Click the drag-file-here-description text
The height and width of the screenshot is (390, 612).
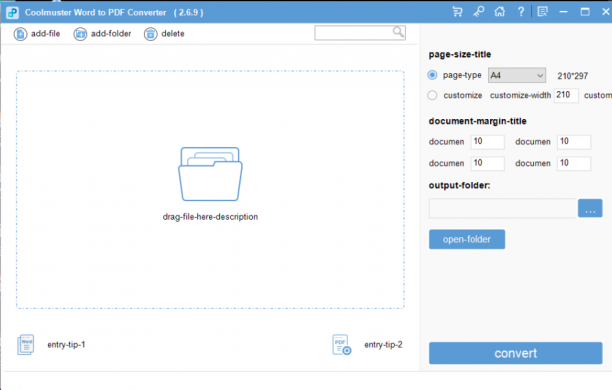pos(210,217)
